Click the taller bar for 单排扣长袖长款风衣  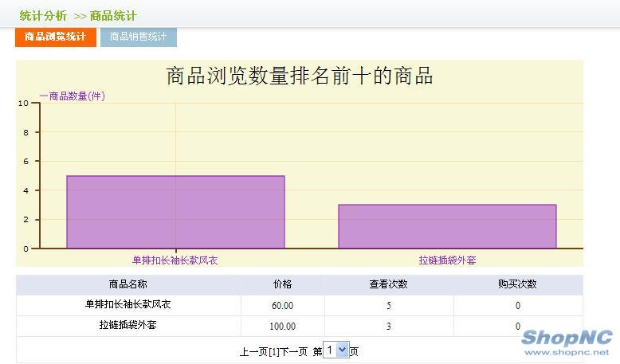click(x=175, y=212)
